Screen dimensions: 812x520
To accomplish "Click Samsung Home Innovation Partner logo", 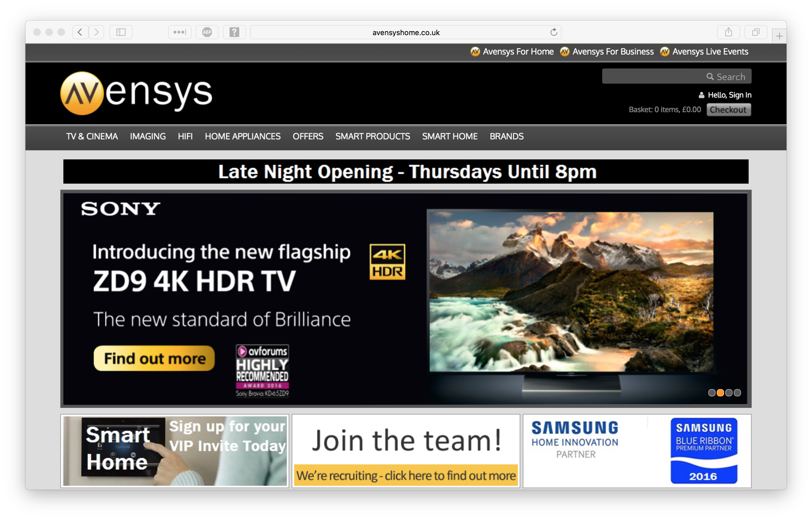I will [x=575, y=440].
